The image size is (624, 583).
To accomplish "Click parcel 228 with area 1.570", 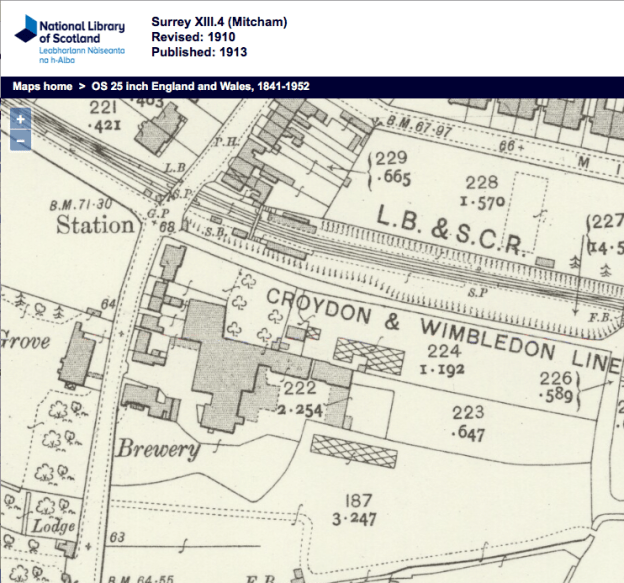I will pos(484,192).
